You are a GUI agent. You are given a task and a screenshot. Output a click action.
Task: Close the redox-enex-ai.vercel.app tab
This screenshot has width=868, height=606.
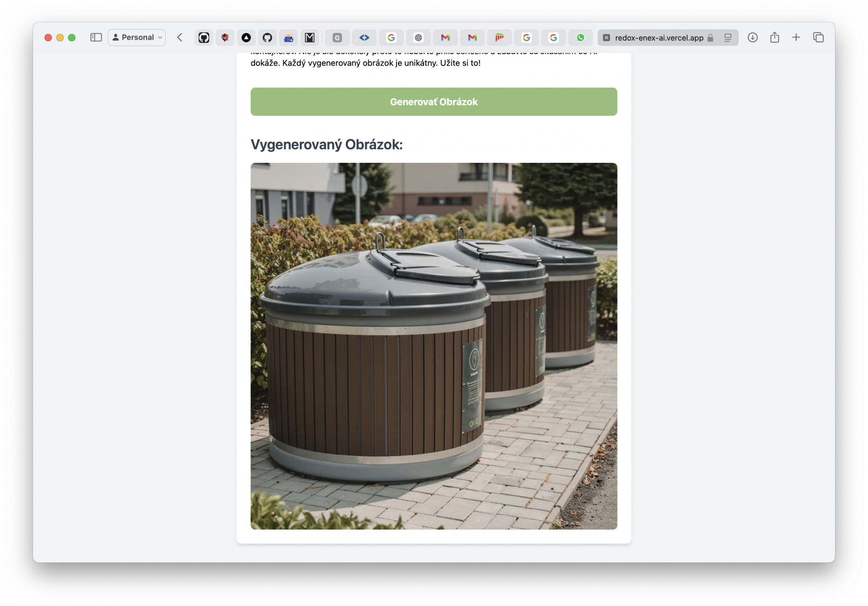click(x=607, y=38)
